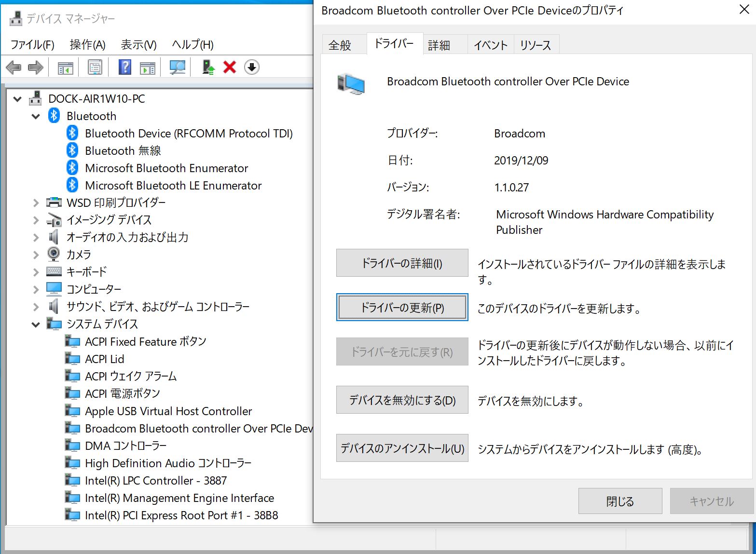Collapse the DOCK-AIR1W10-PC root node

point(18,99)
